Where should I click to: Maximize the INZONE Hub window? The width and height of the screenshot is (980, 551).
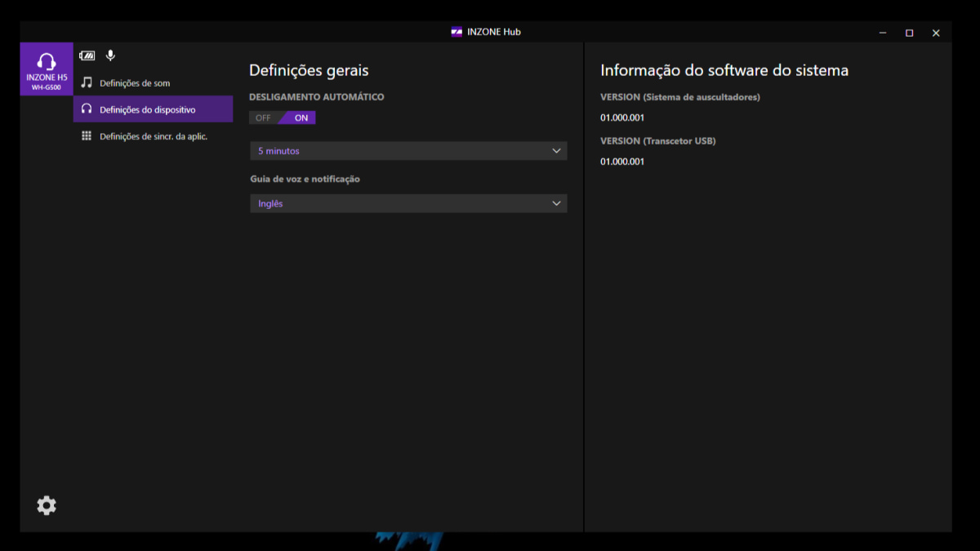(x=909, y=33)
